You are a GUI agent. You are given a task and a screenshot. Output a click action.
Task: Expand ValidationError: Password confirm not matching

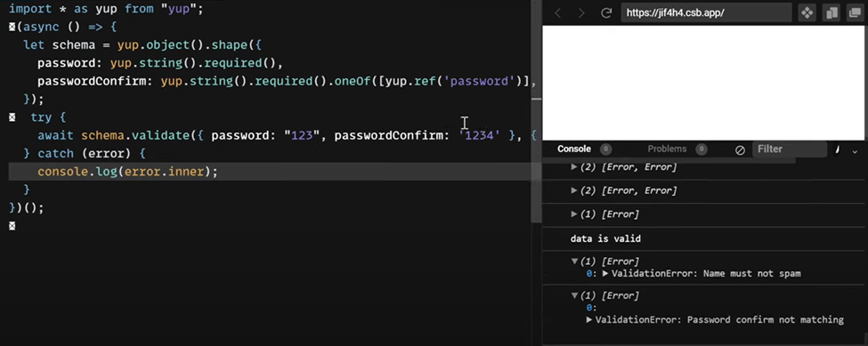pos(589,320)
